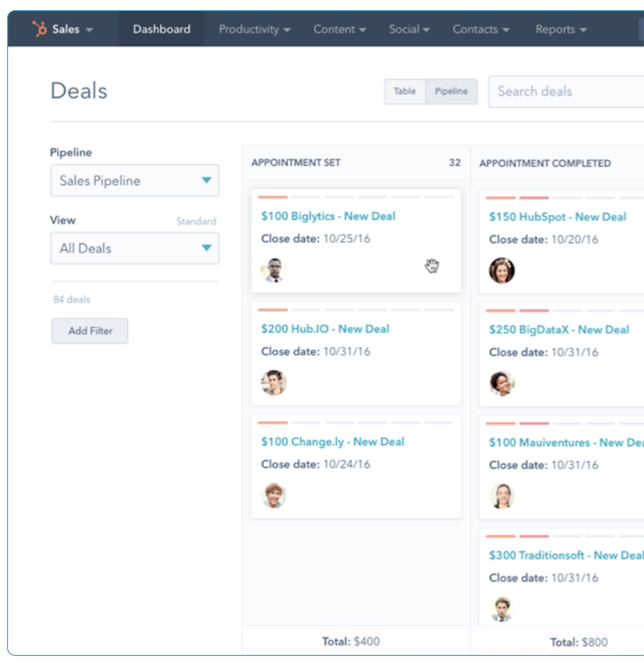Click owner avatar on Change.ly deal
644x664 pixels.
[x=274, y=495]
